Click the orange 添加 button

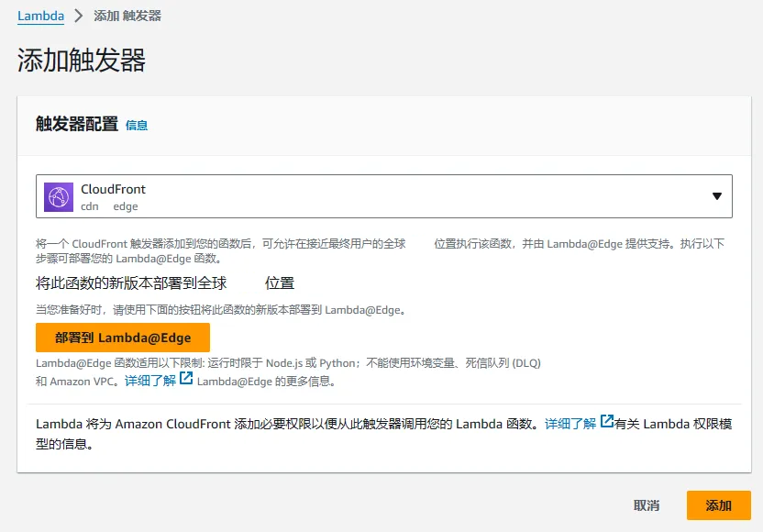pyautogui.click(x=719, y=505)
